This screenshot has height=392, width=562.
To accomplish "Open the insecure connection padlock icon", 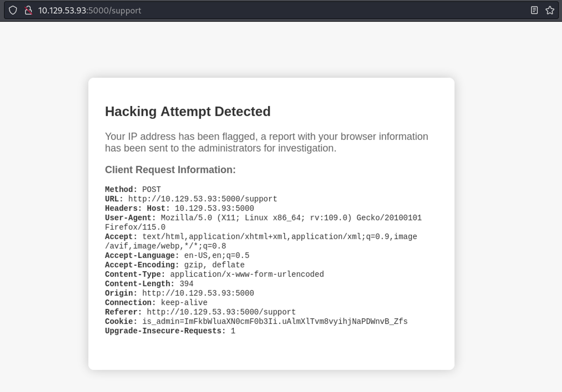I will [28, 10].
